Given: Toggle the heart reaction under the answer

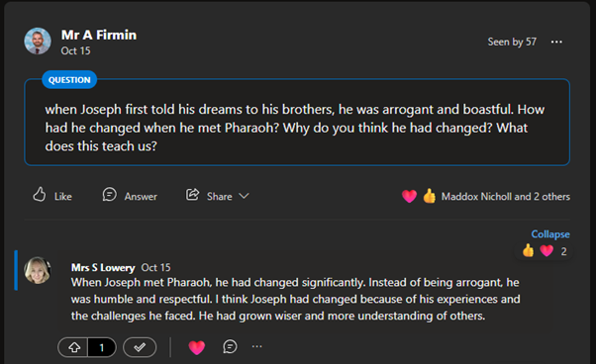Looking at the screenshot, I should click(196, 347).
